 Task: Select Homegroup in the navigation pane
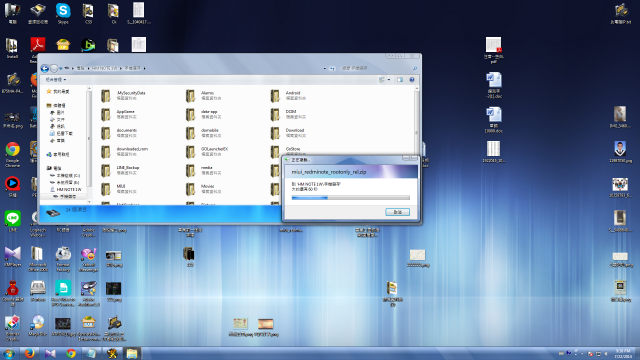coord(58,154)
